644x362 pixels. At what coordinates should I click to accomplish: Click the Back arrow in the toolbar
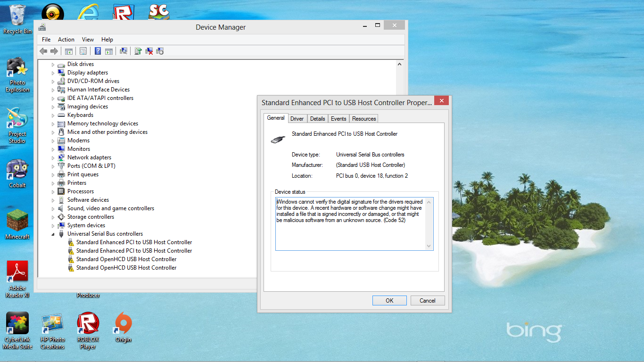[43, 51]
